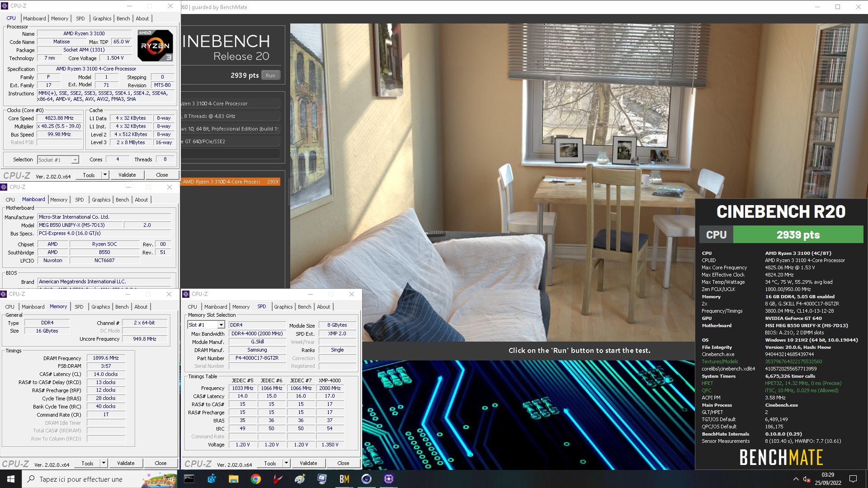
Task: Expand the Tools arrow in the CPU tab window
Action: [105, 175]
